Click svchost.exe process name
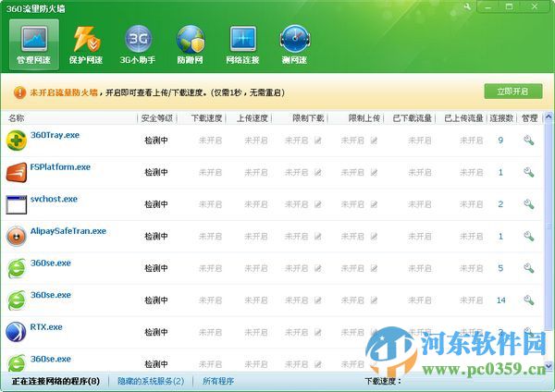The width and height of the screenshot is (555, 392). 54,199
